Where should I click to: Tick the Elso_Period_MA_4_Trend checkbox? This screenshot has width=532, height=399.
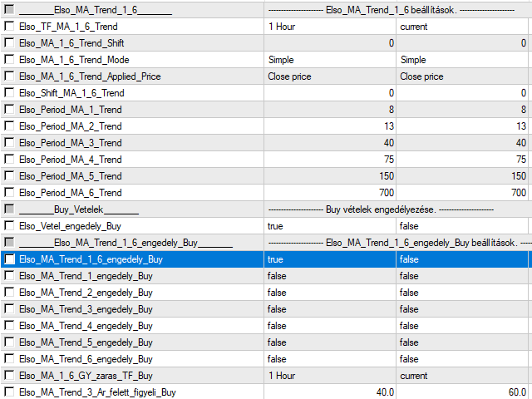(9, 159)
